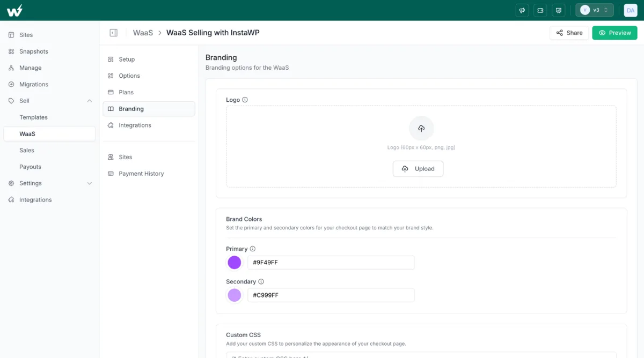Click the main sidebar Integrations puzzle icon
Image resolution: width=644 pixels, height=358 pixels.
11,200
